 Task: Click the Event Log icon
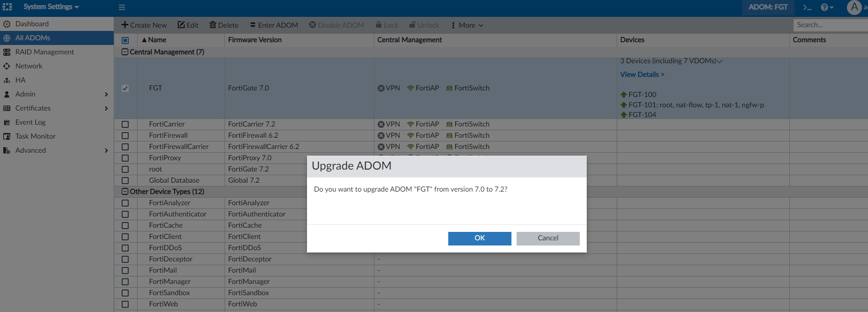[7, 122]
